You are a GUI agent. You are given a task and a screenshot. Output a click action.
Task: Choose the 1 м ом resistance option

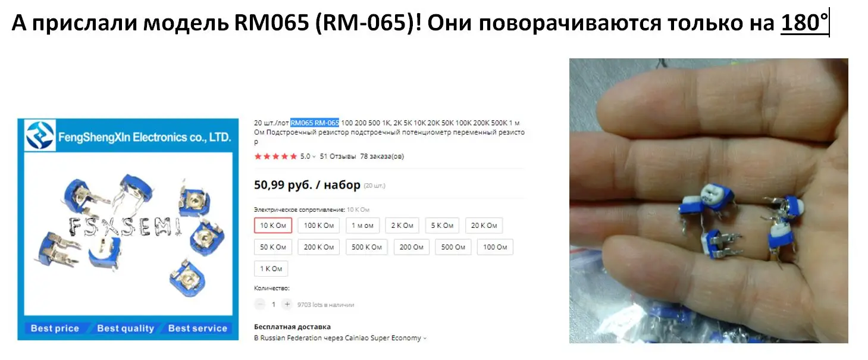(362, 226)
